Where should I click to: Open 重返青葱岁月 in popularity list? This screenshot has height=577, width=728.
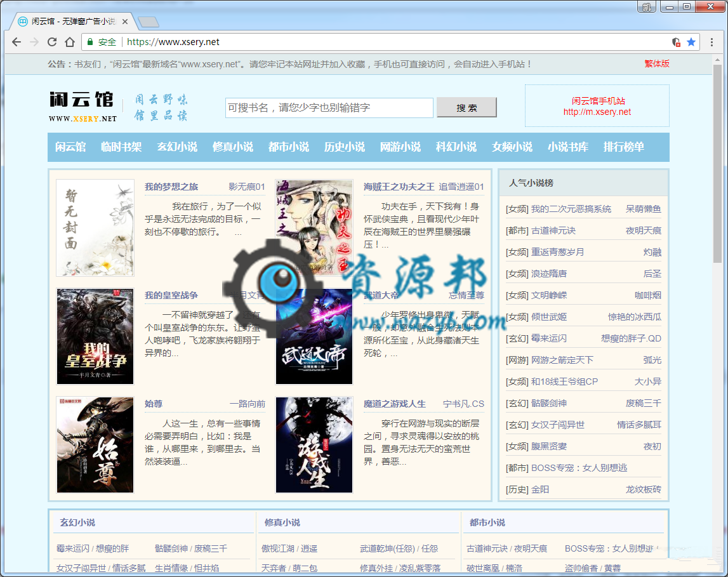coord(558,252)
